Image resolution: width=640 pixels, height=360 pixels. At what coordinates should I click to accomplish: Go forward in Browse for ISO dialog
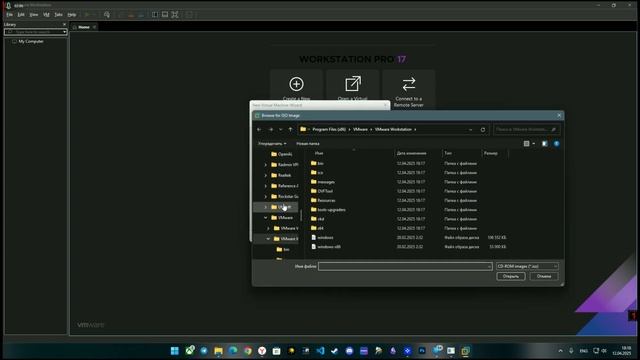(270, 129)
